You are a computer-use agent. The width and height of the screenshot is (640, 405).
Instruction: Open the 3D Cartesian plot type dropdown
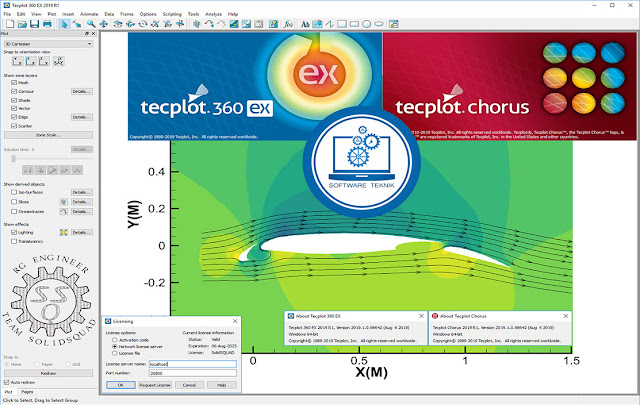click(48, 44)
